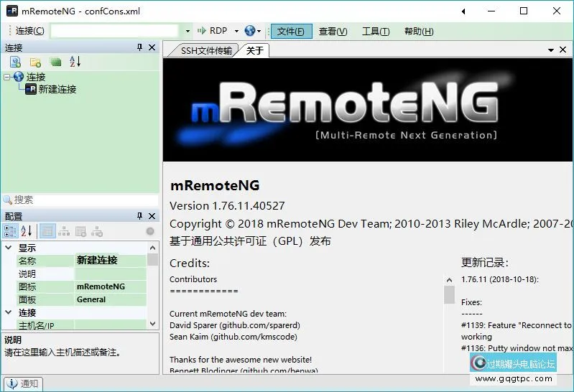Click the green View icon in 连接 panel
The height and width of the screenshot is (392, 574).
(55, 62)
